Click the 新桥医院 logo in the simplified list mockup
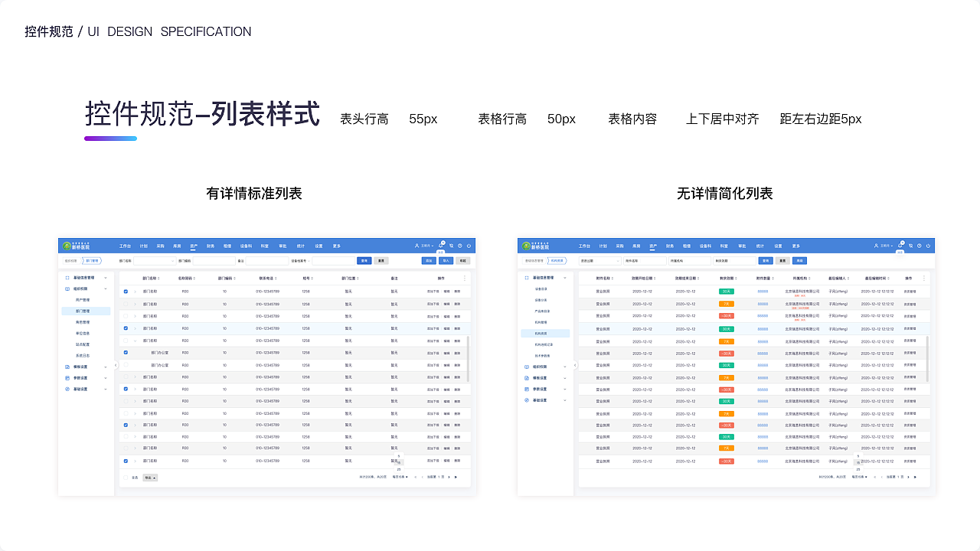The height and width of the screenshot is (551, 980). pos(535,246)
